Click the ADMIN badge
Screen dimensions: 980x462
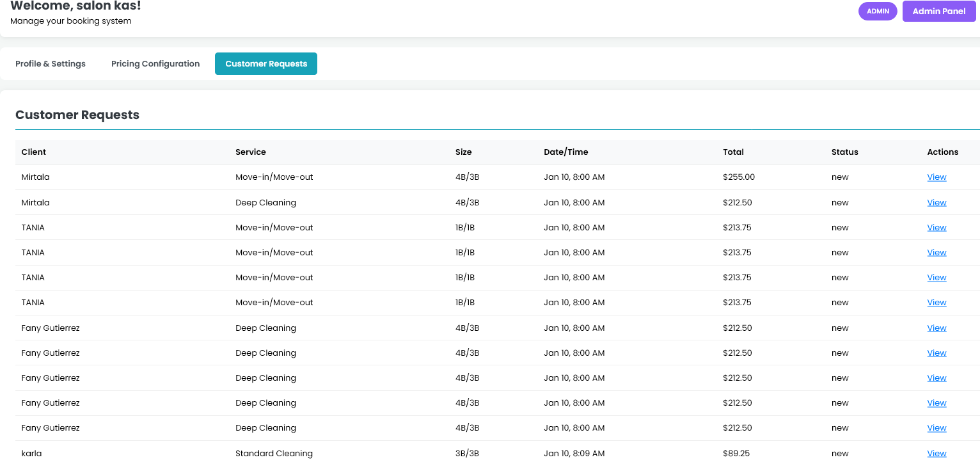[x=878, y=11]
